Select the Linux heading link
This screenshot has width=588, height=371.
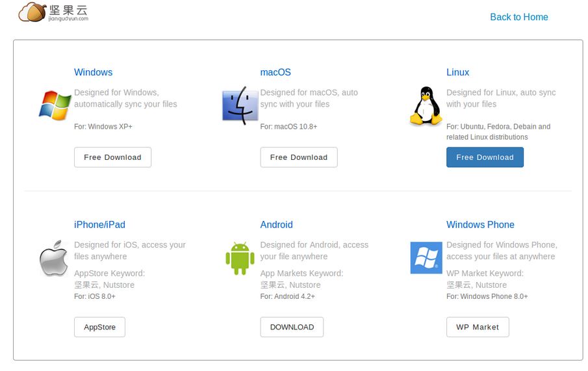pos(458,72)
